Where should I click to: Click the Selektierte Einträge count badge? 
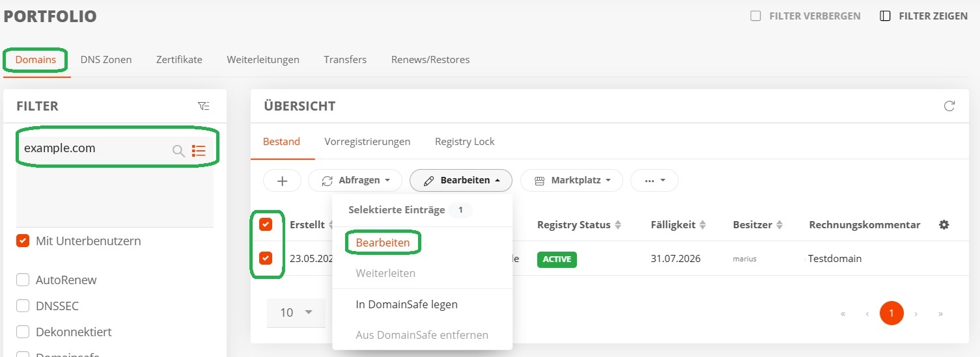tap(460, 210)
